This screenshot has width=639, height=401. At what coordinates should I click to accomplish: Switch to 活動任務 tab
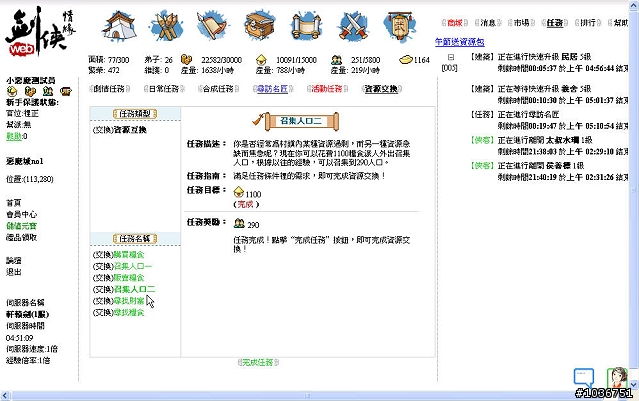(x=327, y=88)
